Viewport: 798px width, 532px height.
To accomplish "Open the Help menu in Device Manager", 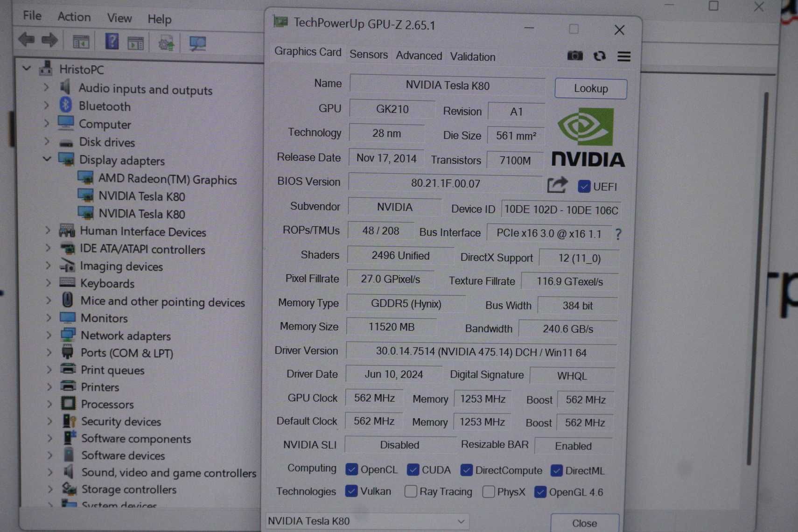I will click(x=159, y=19).
